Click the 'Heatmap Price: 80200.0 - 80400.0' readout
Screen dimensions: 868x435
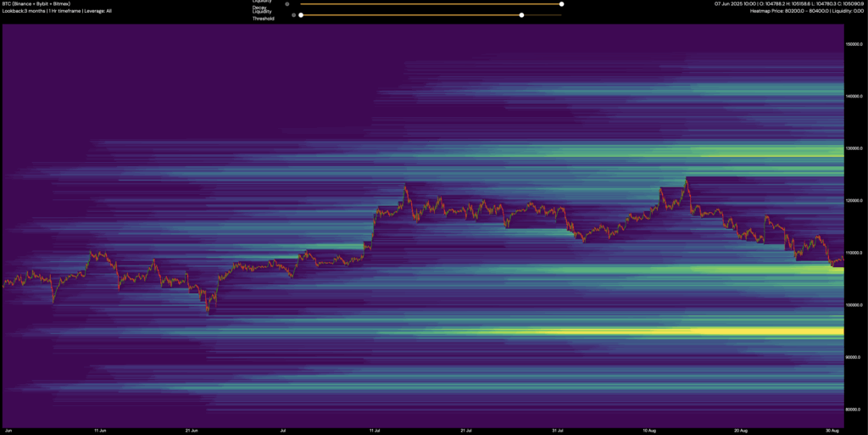click(x=807, y=11)
